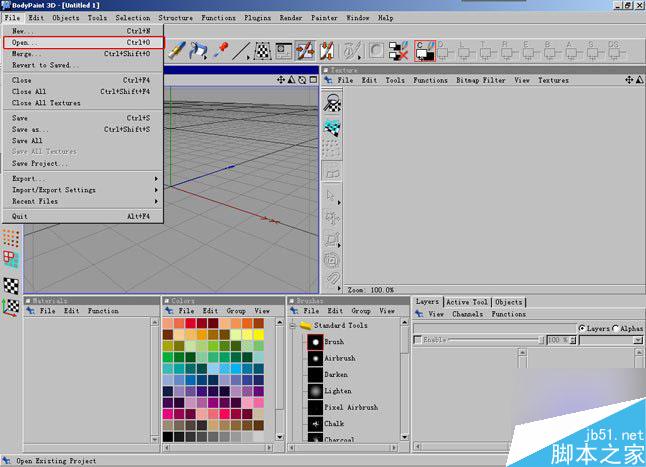646x467 pixels.
Task: Click the paperclip icon in Texture sidebar
Action: pyautogui.click(x=332, y=280)
